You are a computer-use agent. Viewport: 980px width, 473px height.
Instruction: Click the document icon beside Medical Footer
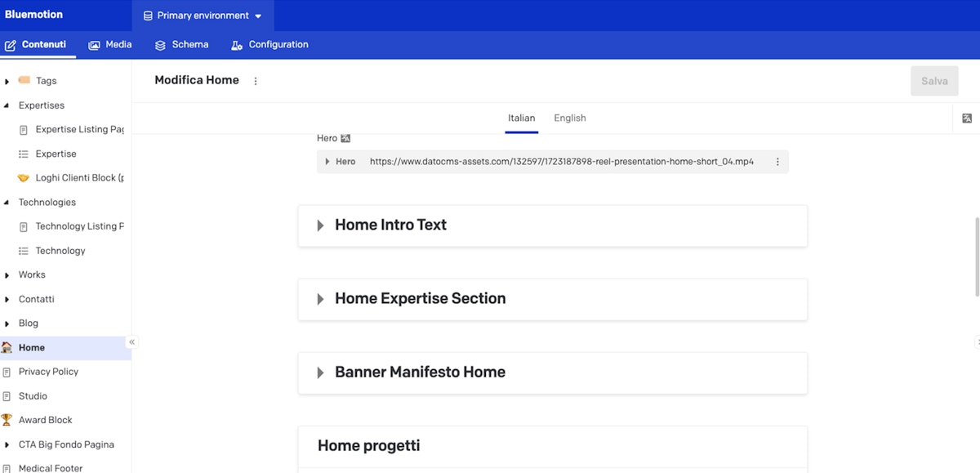[7, 468]
